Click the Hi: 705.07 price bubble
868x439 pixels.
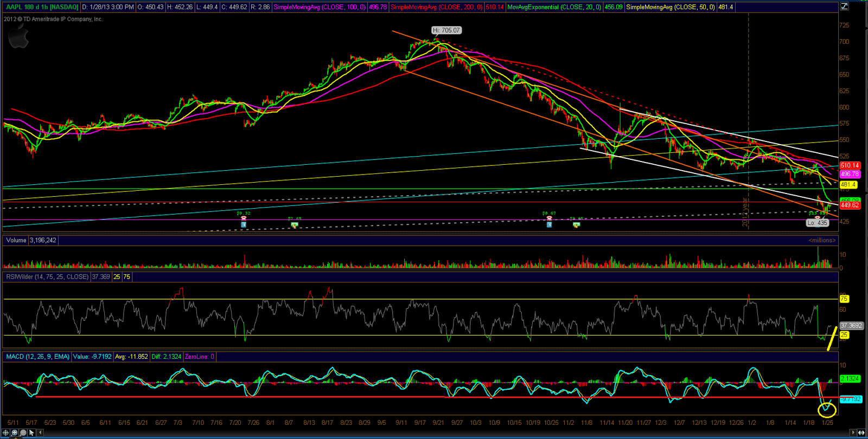click(x=446, y=30)
